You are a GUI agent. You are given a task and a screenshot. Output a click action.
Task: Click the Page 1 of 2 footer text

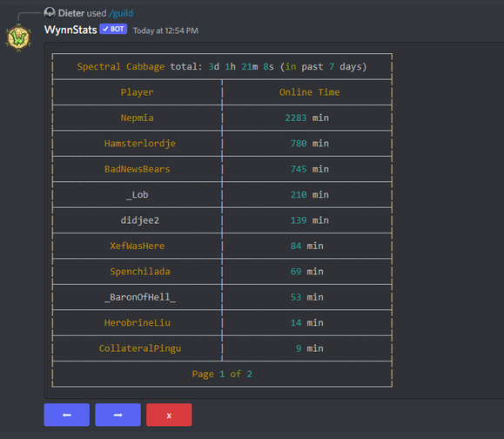[x=222, y=374]
